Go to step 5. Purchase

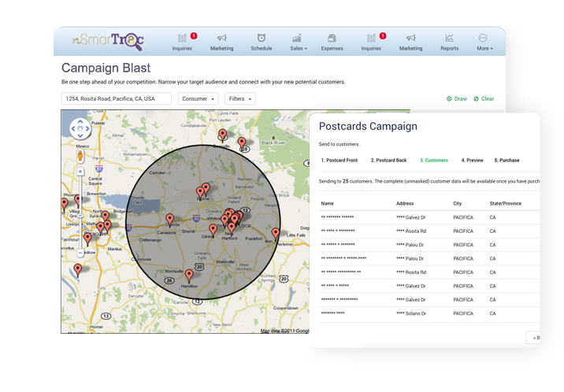(x=506, y=161)
